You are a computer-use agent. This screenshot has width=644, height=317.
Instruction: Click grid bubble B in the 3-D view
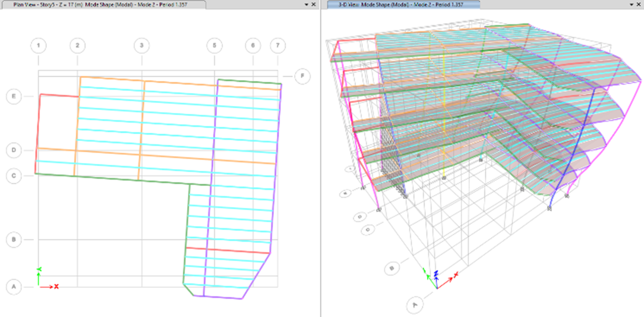[x=392, y=269]
